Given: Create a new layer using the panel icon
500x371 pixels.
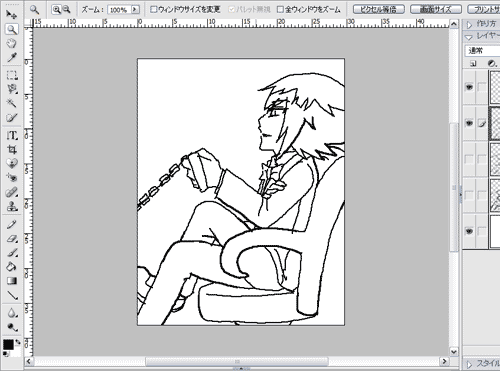Looking at the screenshot, I should click(473, 64).
